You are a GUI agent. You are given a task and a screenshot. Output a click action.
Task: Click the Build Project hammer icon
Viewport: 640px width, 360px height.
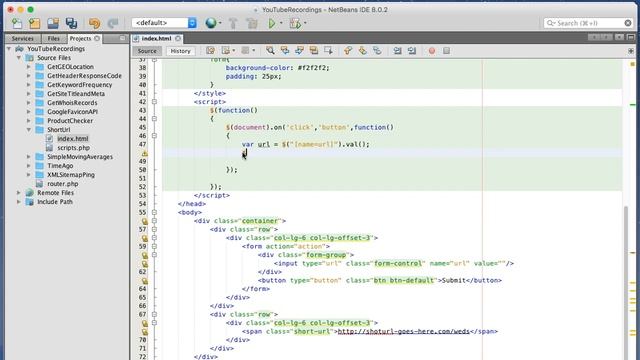point(233,23)
